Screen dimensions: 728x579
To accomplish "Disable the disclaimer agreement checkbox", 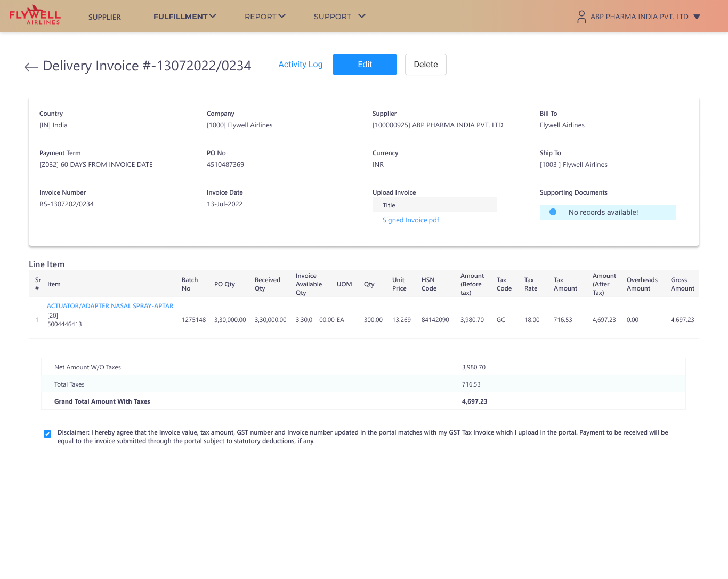I will [x=47, y=434].
